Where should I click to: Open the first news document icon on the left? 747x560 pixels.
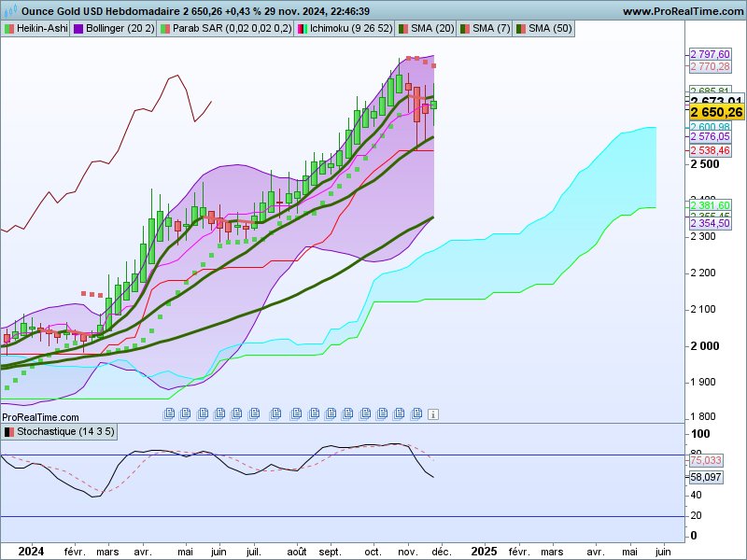[169, 413]
